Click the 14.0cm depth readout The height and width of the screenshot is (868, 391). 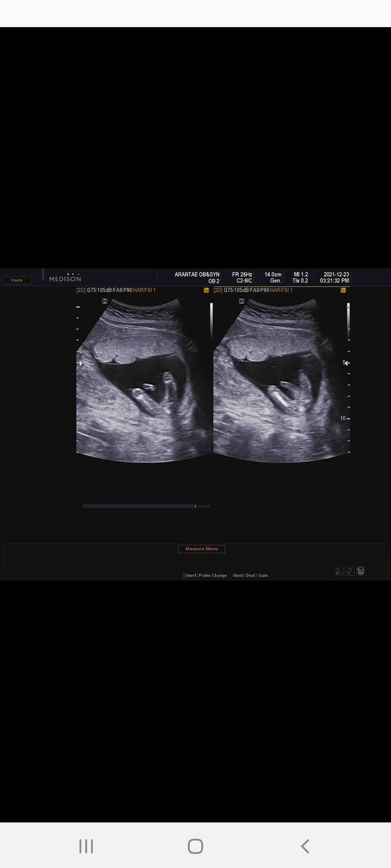pos(273,275)
